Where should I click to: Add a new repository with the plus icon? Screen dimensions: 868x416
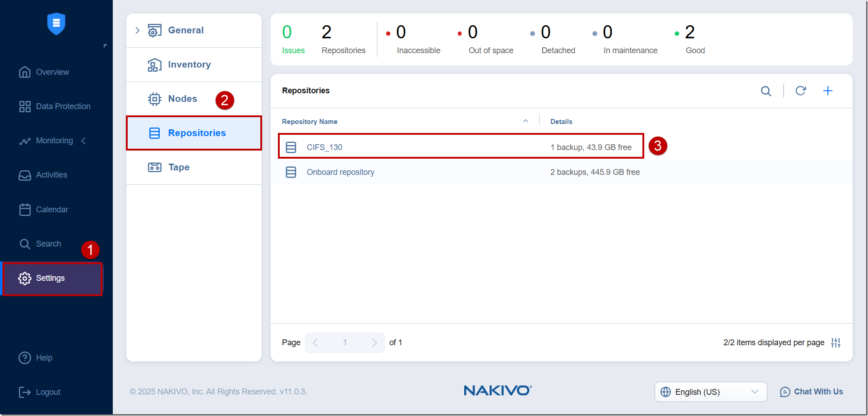[828, 91]
